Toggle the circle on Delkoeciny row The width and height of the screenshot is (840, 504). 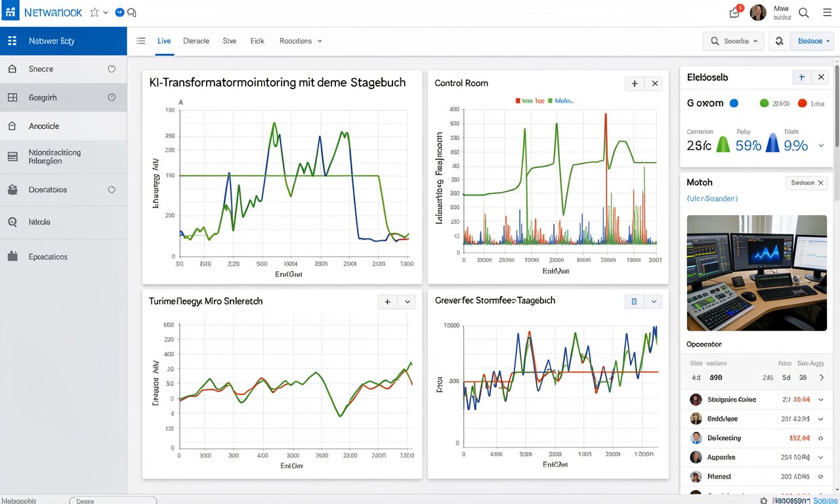[x=820, y=438]
